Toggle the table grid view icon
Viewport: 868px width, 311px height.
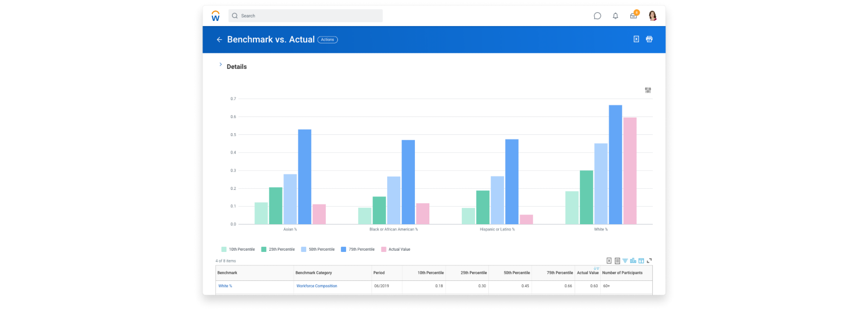[641, 261]
